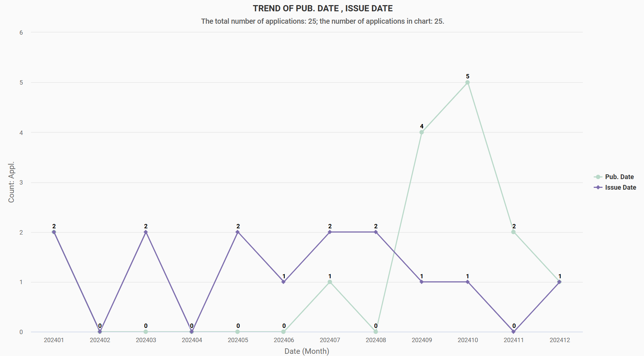This screenshot has width=644, height=356.
Task: Toggle the Issue Date legend series label
Action: tap(620, 187)
